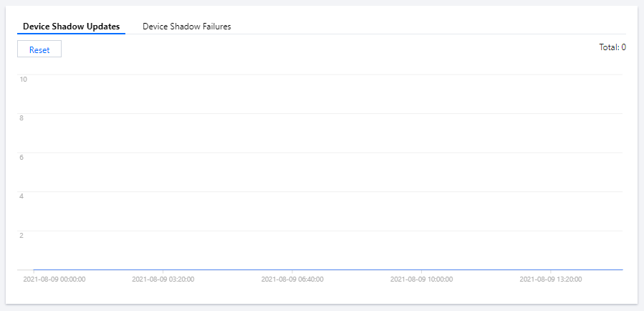Click the y-axis label 6
The width and height of the screenshot is (644, 311).
tap(21, 157)
